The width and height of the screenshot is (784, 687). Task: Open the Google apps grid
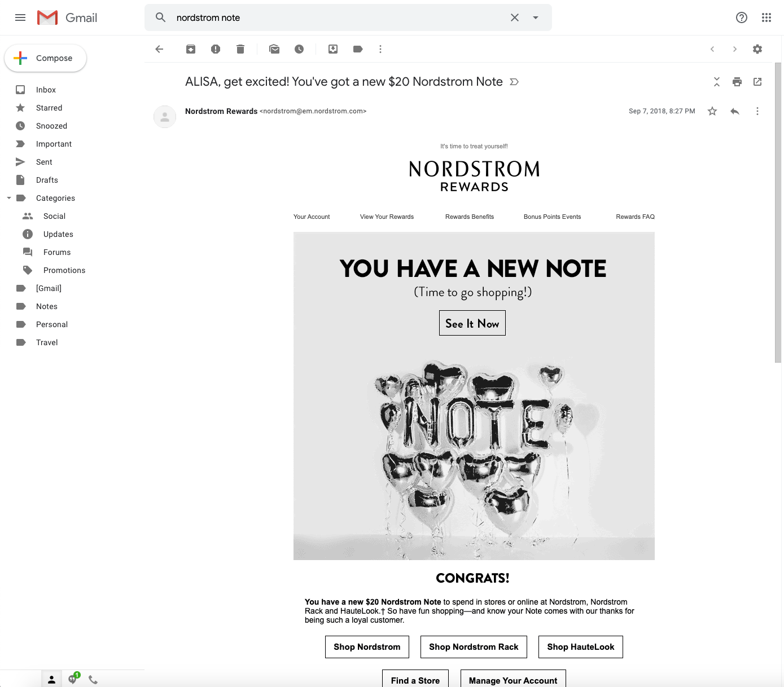(x=767, y=17)
